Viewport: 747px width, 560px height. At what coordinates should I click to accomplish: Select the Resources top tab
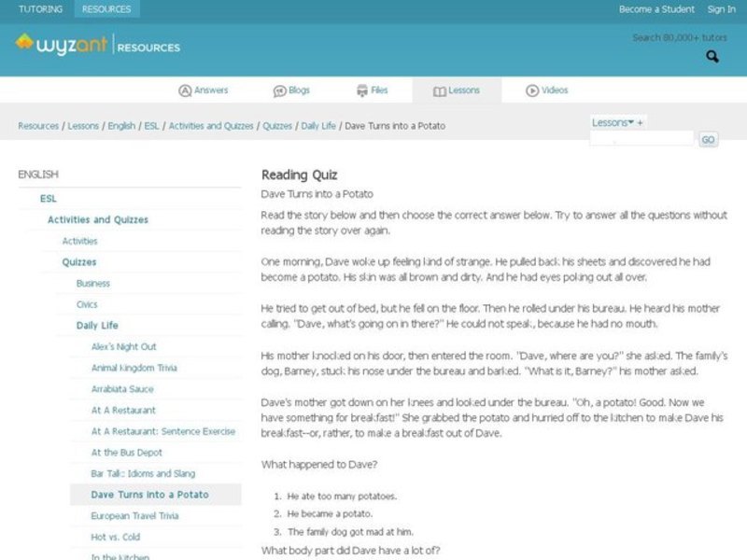[x=106, y=9]
